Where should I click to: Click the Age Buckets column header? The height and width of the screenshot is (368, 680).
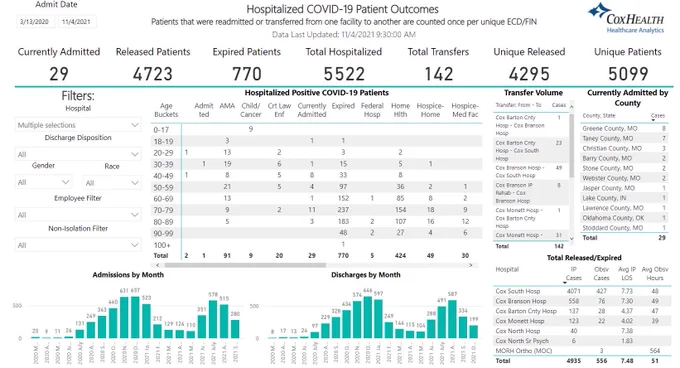166,110
